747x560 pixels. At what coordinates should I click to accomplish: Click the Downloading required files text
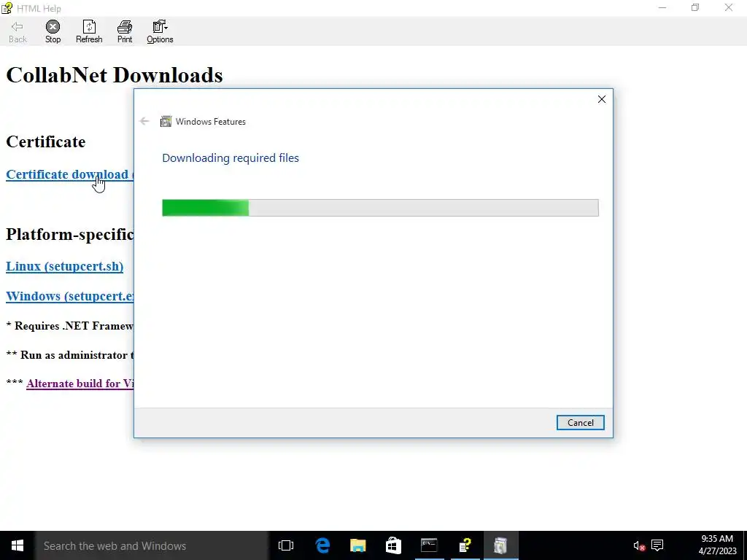click(x=231, y=158)
